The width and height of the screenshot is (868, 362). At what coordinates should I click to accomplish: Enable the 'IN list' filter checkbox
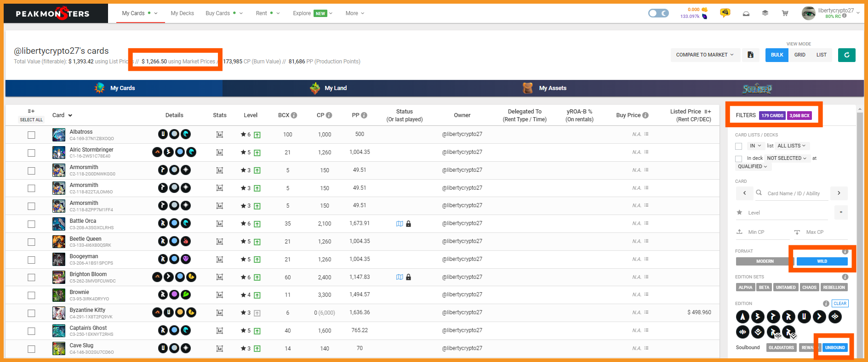click(738, 146)
